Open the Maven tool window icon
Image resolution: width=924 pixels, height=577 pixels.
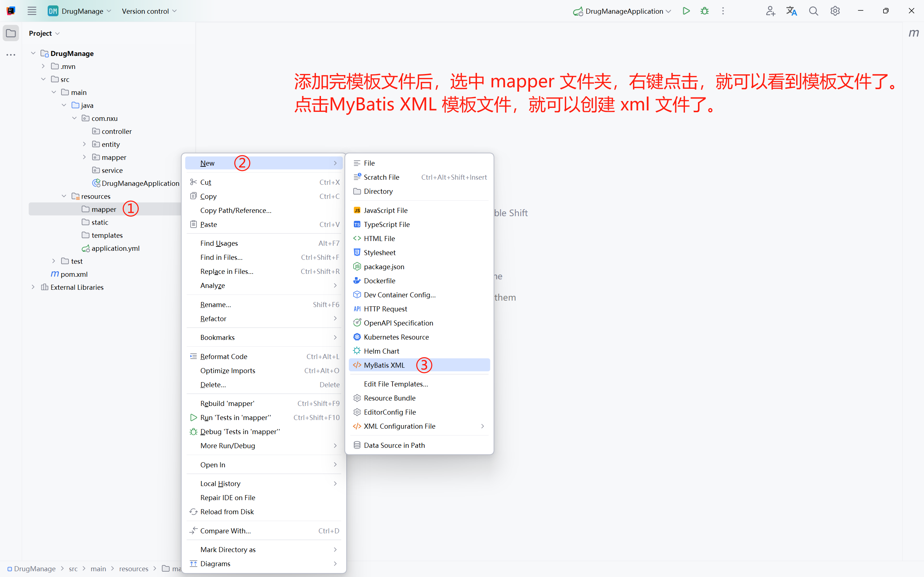[913, 33]
